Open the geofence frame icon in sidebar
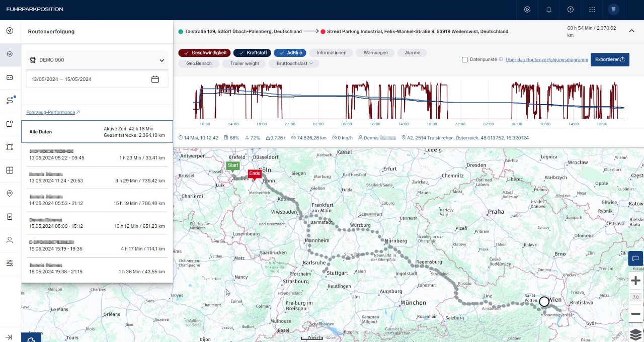This screenshot has height=342, width=644. pyautogui.click(x=10, y=147)
